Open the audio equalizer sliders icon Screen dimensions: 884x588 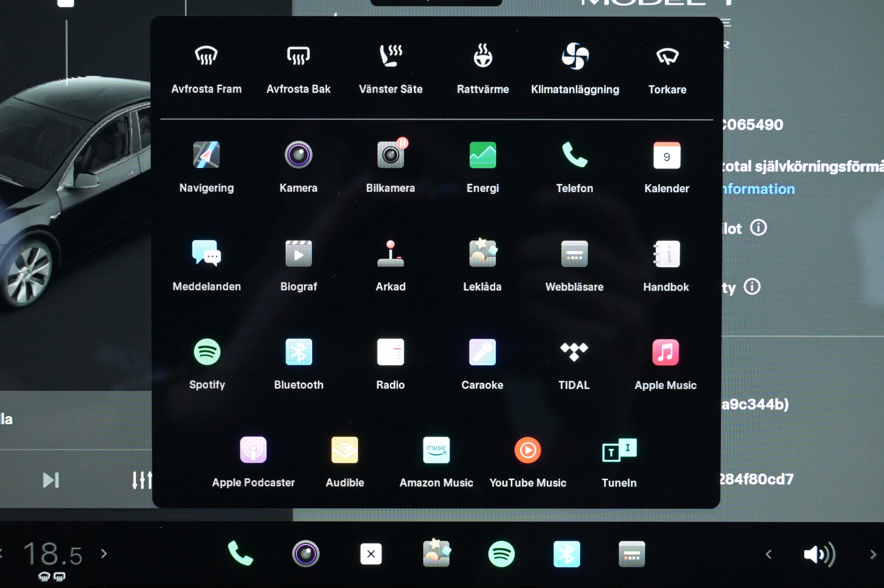[x=142, y=481]
